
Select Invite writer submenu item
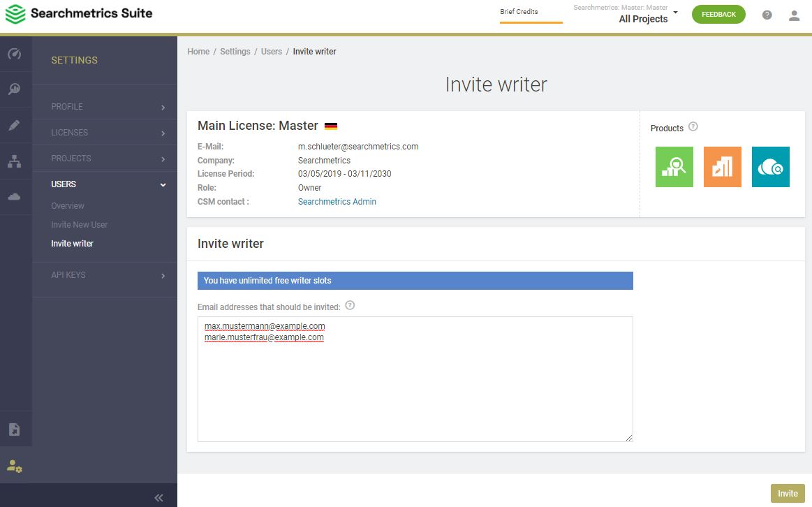coord(72,244)
